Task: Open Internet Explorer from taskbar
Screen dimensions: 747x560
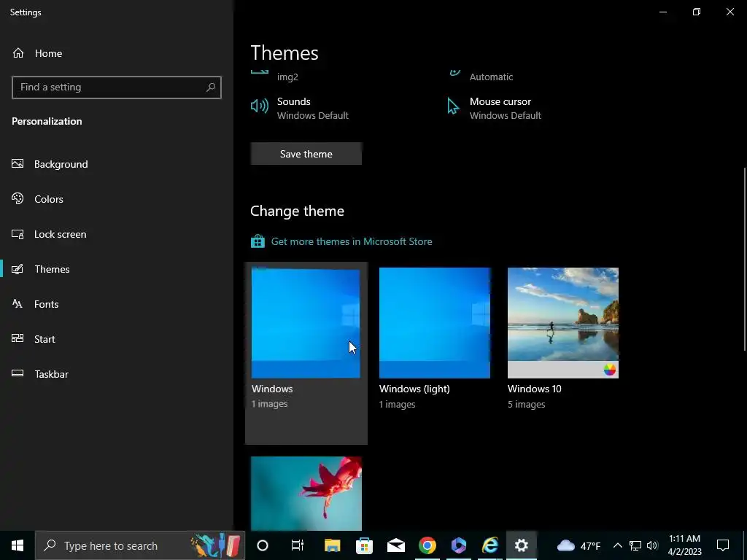Action: [x=490, y=545]
